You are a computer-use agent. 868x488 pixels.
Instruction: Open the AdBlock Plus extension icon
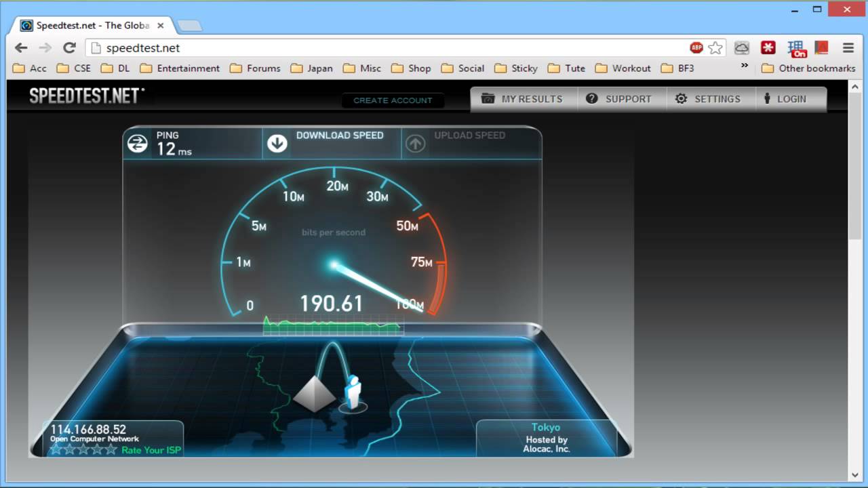696,47
